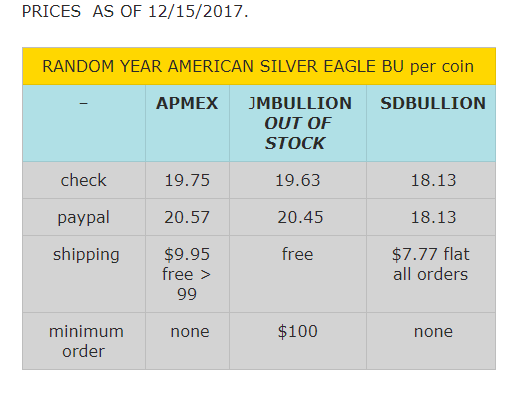520x395 pixels.
Task: Click APMEX paypal price 20.57
Action: coord(187,217)
